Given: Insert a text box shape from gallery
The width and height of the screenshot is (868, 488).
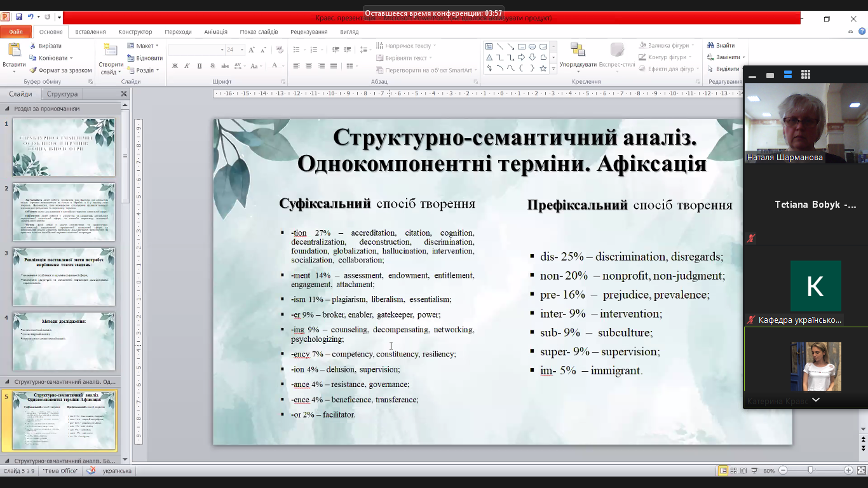Looking at the screenshot, I should [489, 46].
